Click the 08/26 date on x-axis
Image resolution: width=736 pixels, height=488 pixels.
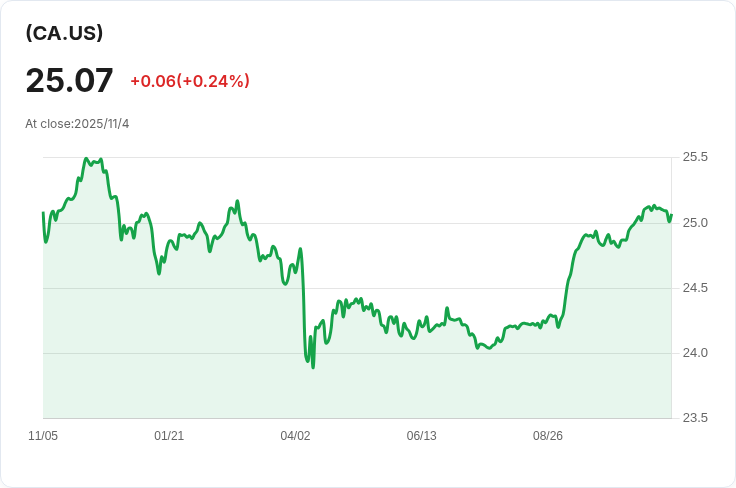(548, 436)
